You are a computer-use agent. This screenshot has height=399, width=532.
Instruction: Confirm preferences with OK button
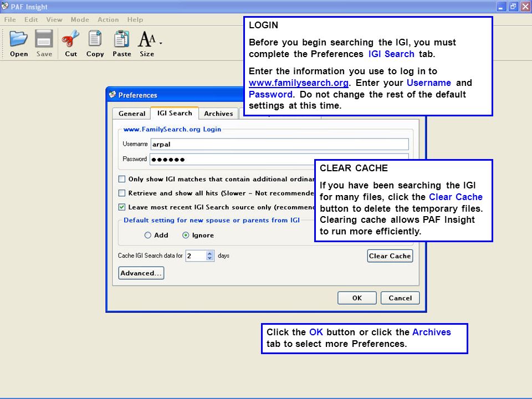pyautogui.click(x=357, y=298)
